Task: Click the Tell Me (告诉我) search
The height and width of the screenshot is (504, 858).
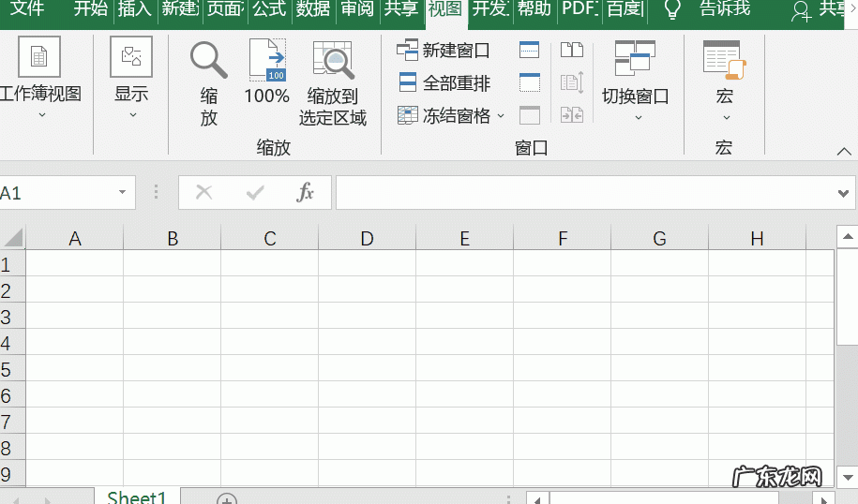Action: pos(724,9)
